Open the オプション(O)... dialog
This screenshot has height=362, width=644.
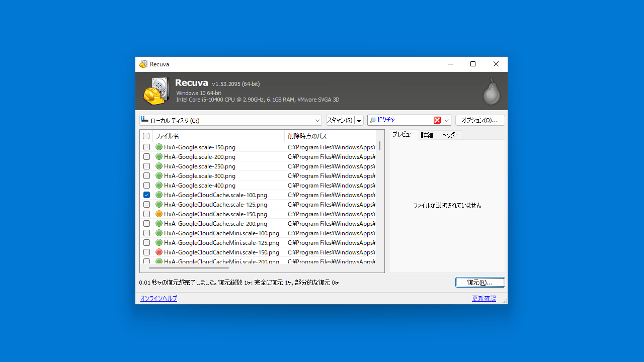coord(480,120)
